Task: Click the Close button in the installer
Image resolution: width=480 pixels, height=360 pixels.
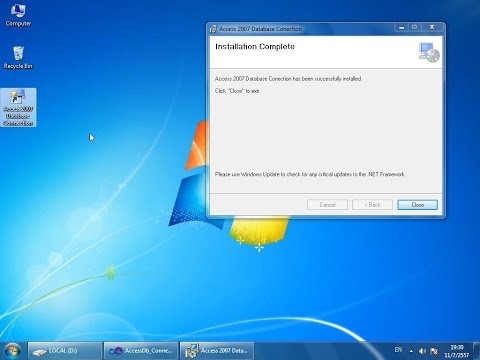Action: 417,205
